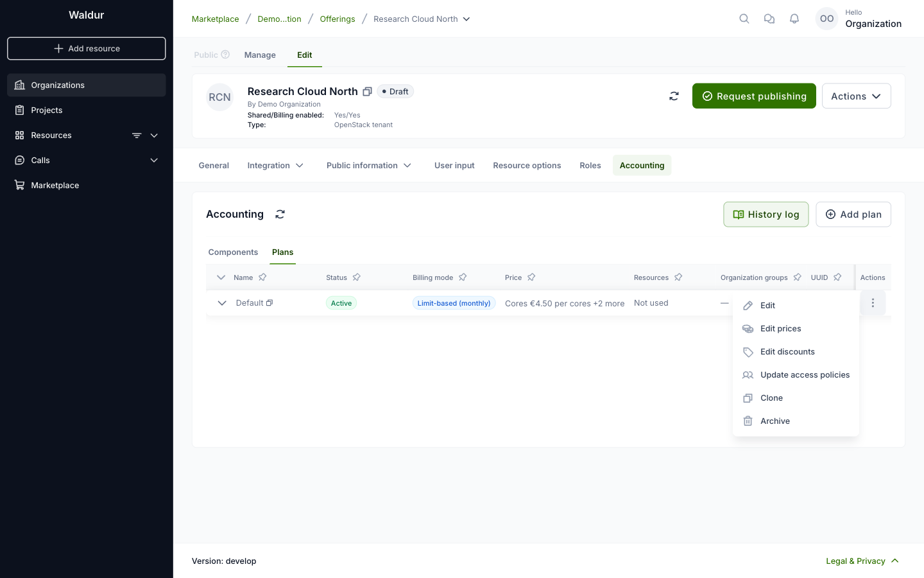924x578 pixels.
Task: Expand all rows using header chevron
Action: (x=221, y=277)
